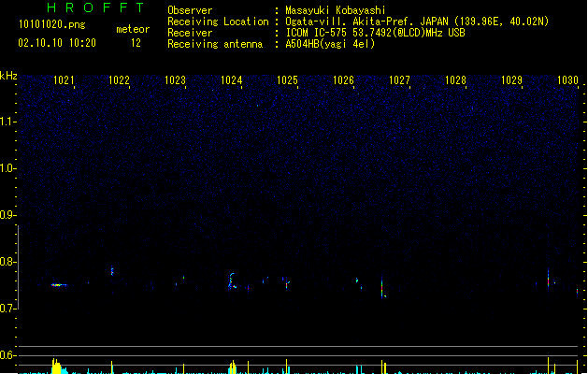Click time marker 1021
This screenshot has height=374, width=588.
point(64,80)
